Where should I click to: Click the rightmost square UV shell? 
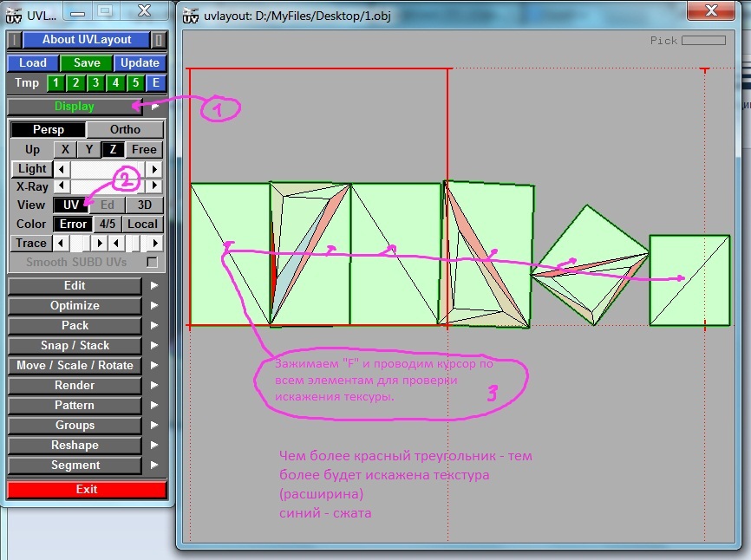tap(689, 280)
